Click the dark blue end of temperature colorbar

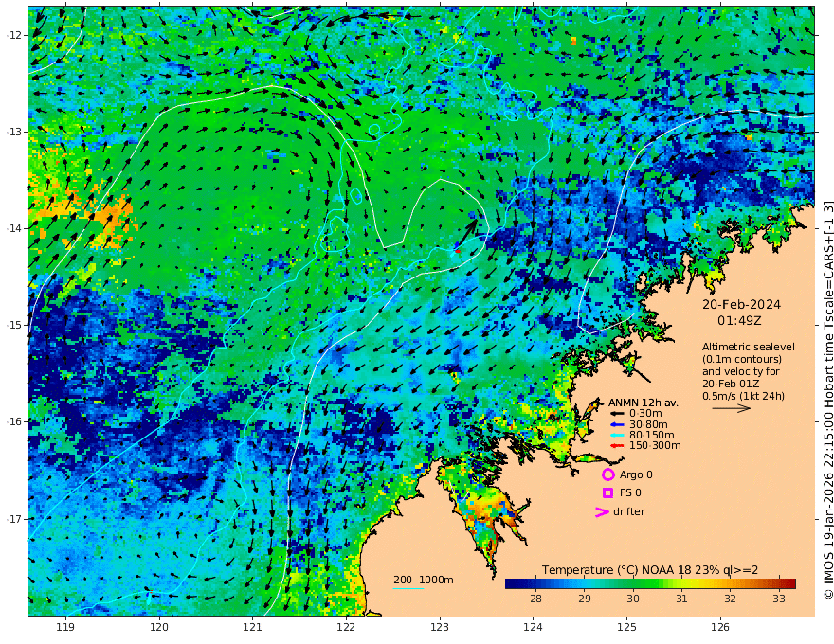[509, 583]
